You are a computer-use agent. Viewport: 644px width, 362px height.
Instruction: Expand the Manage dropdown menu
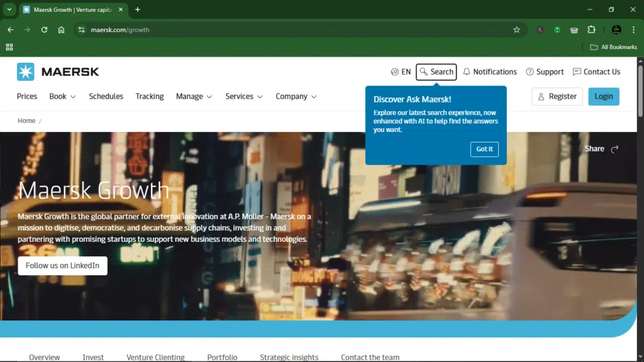194,96
